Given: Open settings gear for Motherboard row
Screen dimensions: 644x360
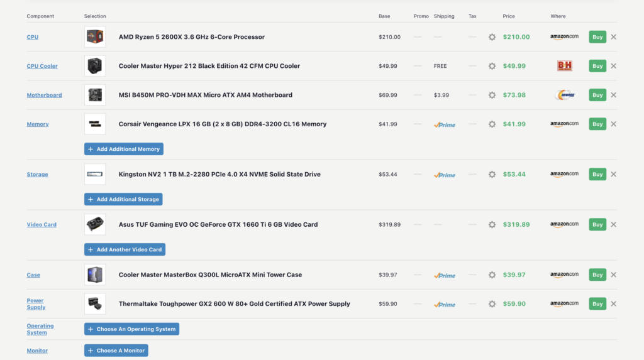Looking at the screenshot, I should (x=492, y=95).
